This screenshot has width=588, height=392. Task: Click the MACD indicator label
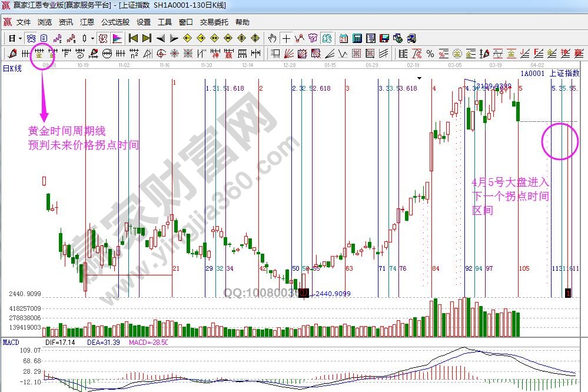(x=11, y=342)
